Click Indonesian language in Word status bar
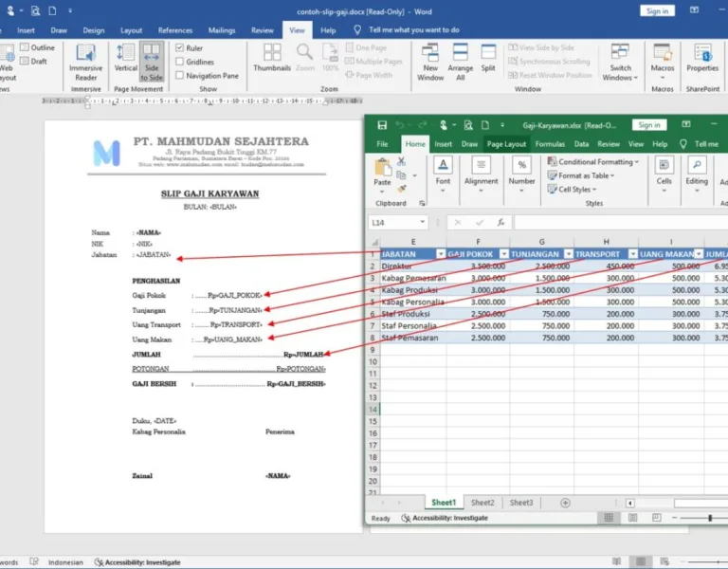 (x=65, y=562)
